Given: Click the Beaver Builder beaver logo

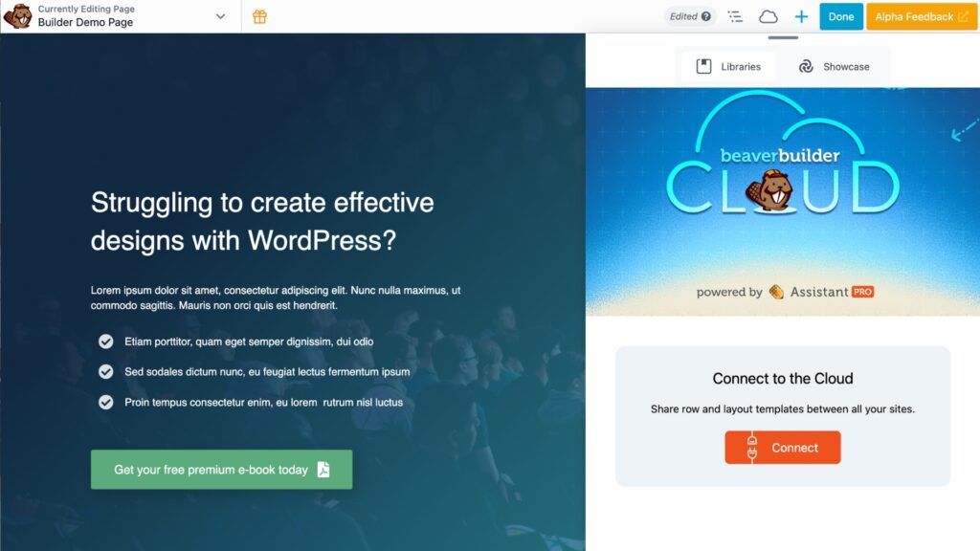Looking at the screenshot, I should tap(17, 16).
